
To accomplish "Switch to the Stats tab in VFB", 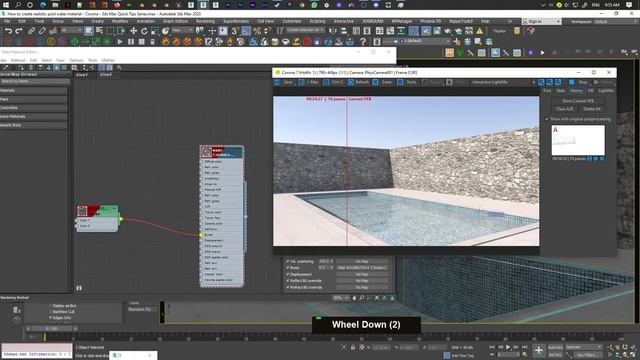I will (561, 91).
